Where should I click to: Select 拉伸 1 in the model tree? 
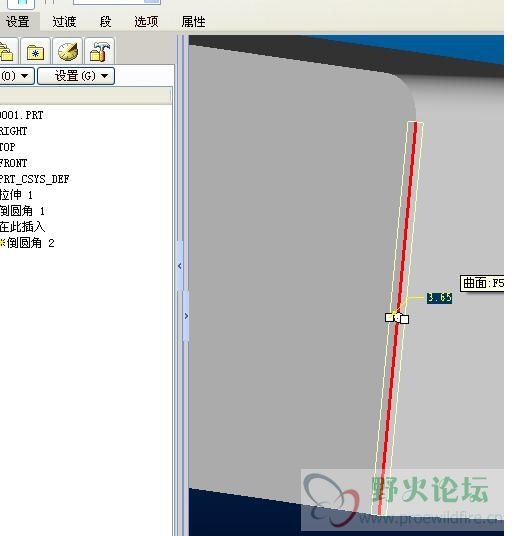pos(16,195)
